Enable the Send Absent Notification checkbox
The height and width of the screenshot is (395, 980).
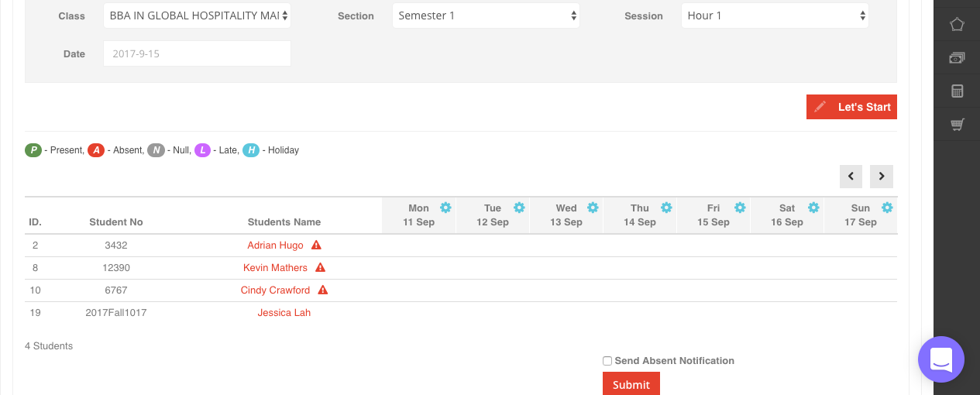coord(607,361)
